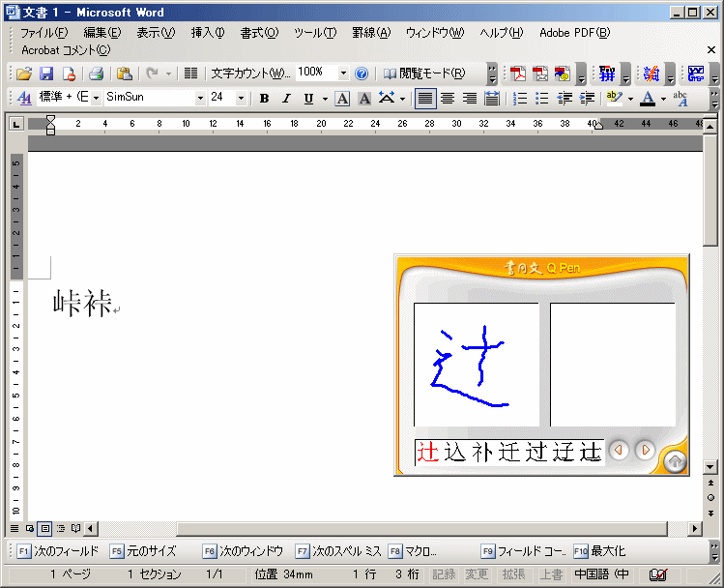Click the 閲覧モード reading mode button
Viewport: 724px width, 588px height.
pos(423,73)
